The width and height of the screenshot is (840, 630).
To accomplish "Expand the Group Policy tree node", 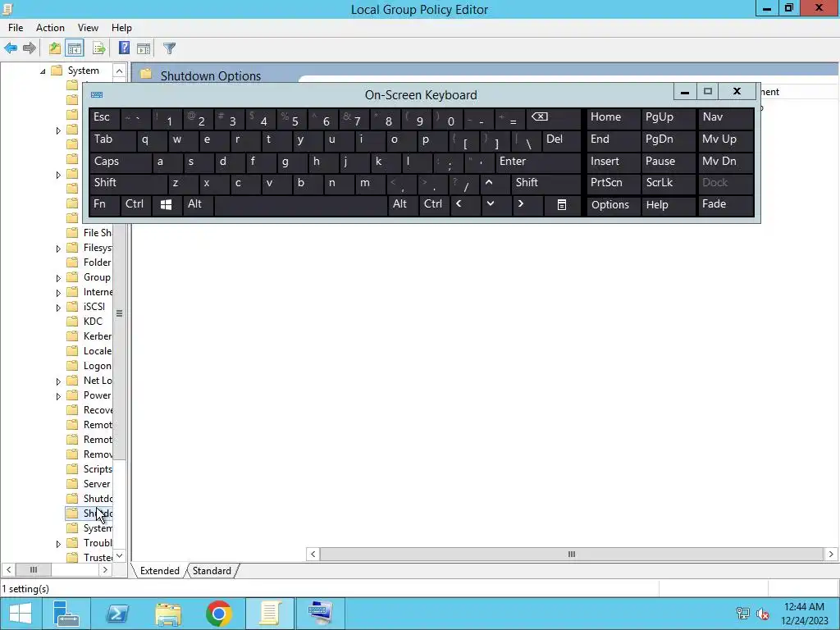I will coord(58,278).
